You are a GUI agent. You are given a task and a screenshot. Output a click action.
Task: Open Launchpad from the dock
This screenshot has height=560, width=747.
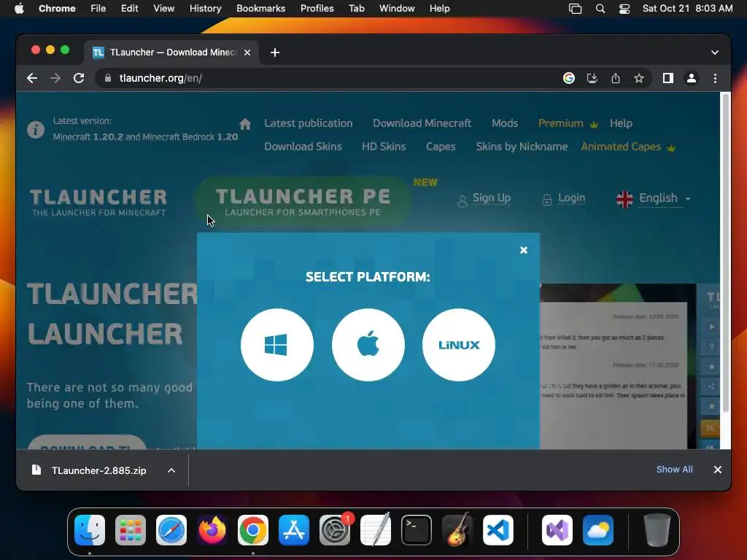click(x=131, y=530)
